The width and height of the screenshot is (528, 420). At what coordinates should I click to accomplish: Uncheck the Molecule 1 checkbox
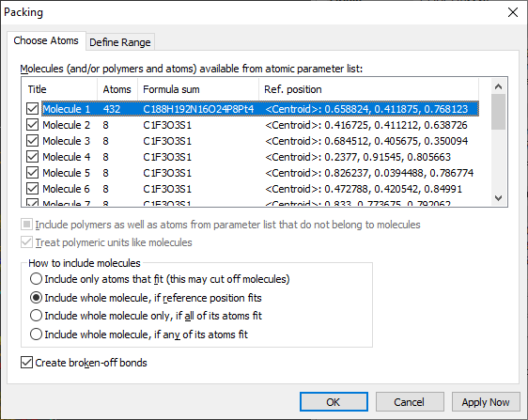[32, 109]
